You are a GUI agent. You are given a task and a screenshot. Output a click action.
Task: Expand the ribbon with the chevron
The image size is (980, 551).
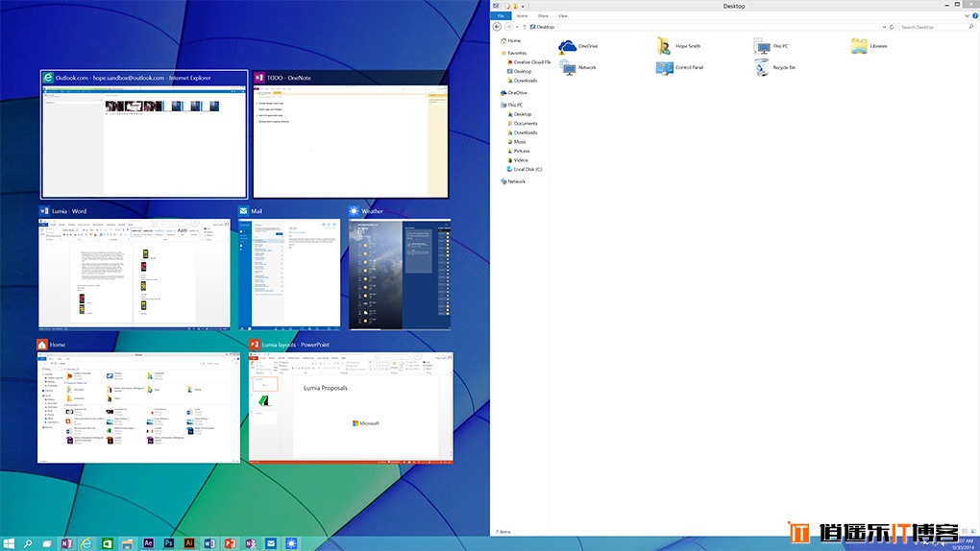point(967,15)
